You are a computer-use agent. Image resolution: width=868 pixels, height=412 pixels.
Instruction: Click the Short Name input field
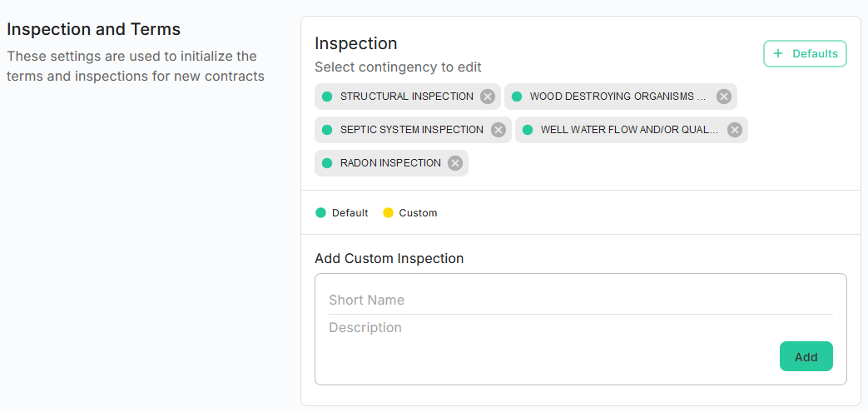(x=580, y=300)
